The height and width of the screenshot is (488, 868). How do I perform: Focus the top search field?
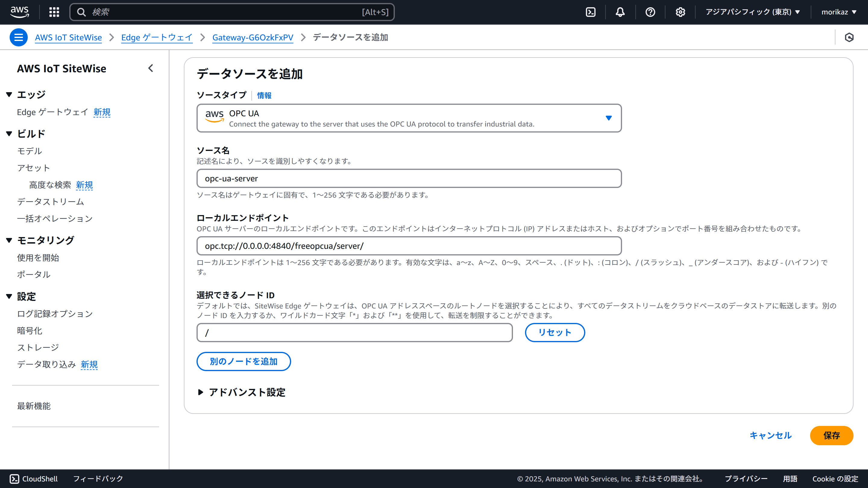[x=232, y=12]
